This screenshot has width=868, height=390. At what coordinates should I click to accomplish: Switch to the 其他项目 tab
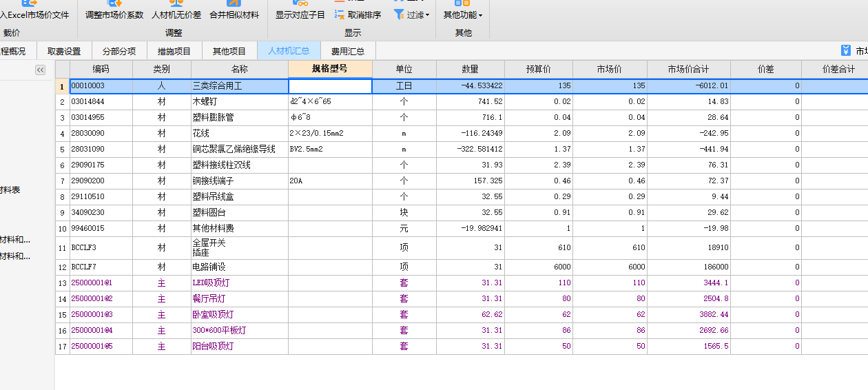[229, 51]
